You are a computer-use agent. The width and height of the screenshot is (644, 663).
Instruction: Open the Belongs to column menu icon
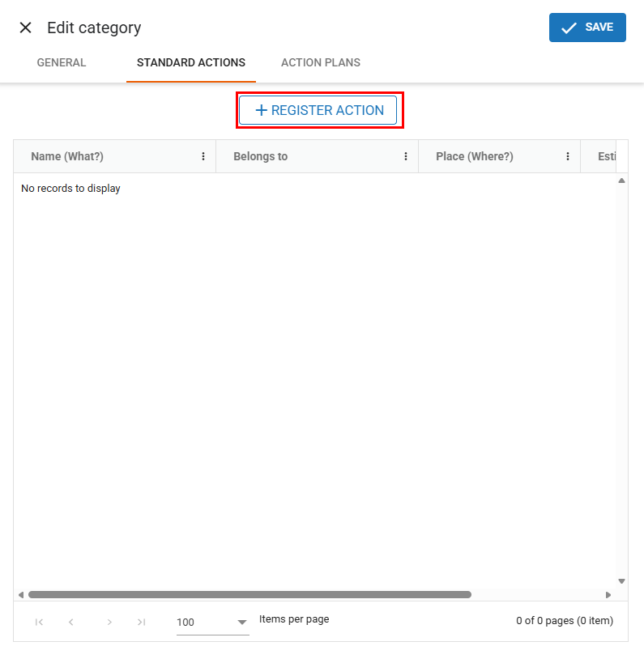pyautogui.click(x=406, y=157)
